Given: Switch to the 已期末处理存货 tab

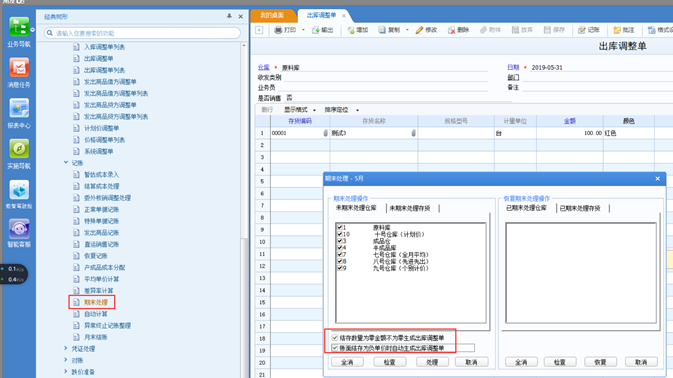Looking at the screenshot, I should click(580, 208).
